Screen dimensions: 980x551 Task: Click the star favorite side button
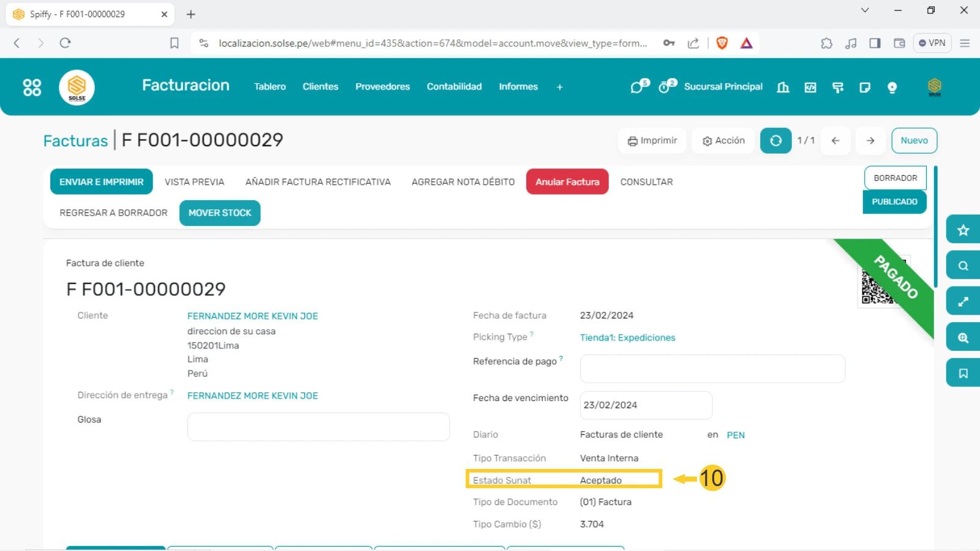(x=963, y=230)
